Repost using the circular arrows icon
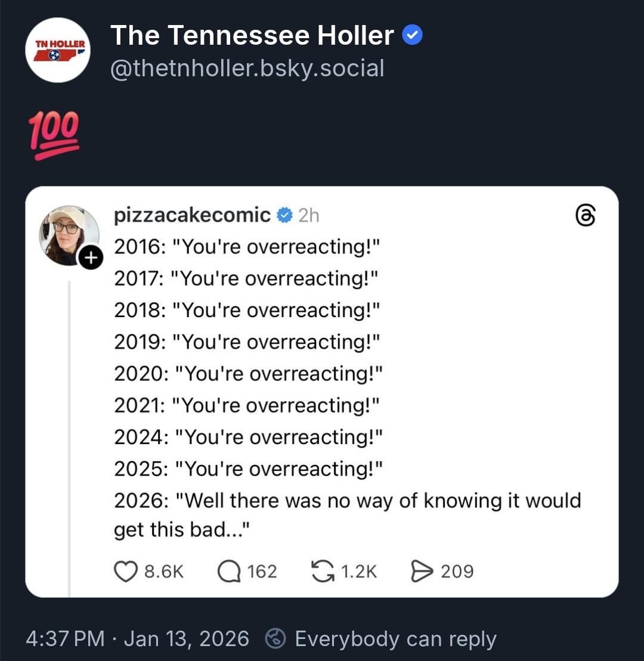This screenshot has height=661, width=644. [323, 571]
